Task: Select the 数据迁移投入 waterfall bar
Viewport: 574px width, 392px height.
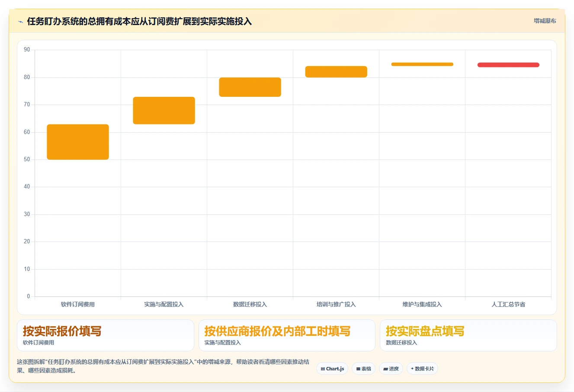Action: click(250, 87)
